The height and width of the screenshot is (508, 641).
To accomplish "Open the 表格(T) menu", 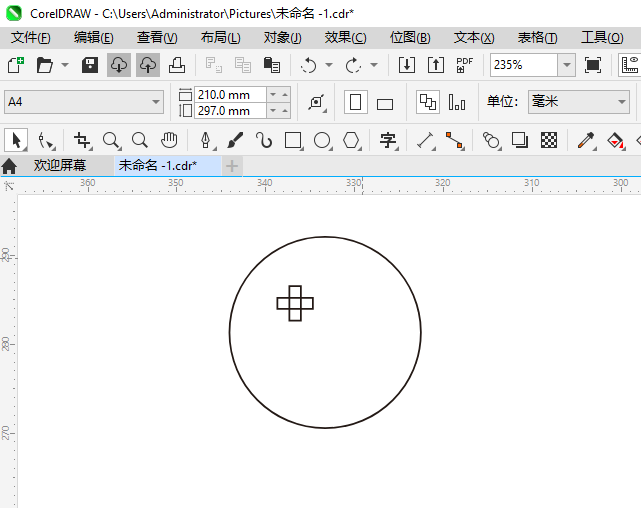I will tap(538, 38).
